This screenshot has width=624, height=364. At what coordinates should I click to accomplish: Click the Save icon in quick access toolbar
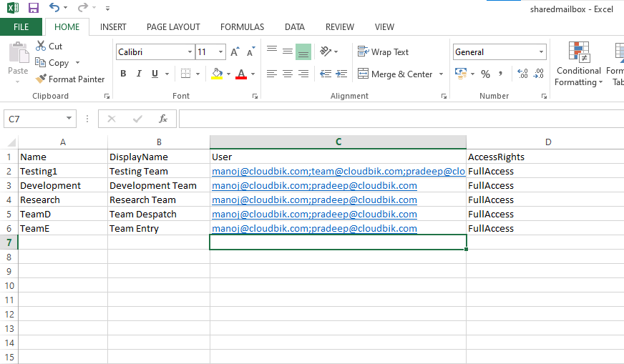click(33, 8)
